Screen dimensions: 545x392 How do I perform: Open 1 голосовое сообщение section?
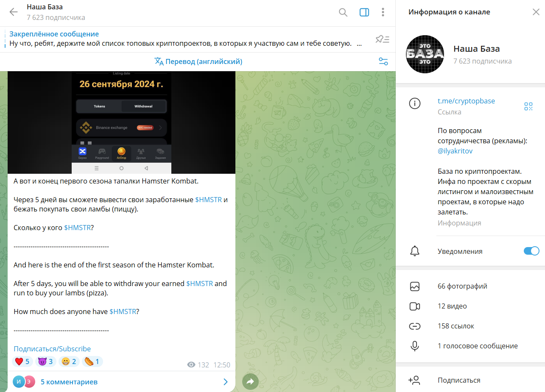tap(470, 346)
